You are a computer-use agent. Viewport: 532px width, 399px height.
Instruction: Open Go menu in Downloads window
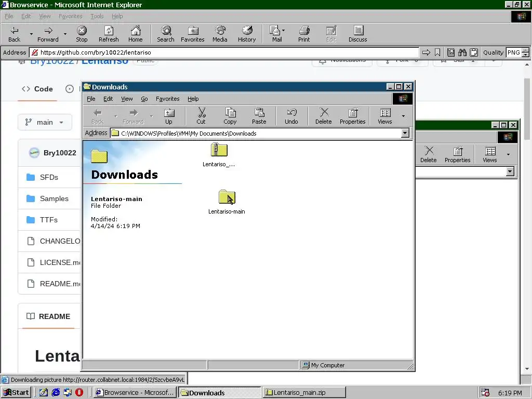(144, 99)
